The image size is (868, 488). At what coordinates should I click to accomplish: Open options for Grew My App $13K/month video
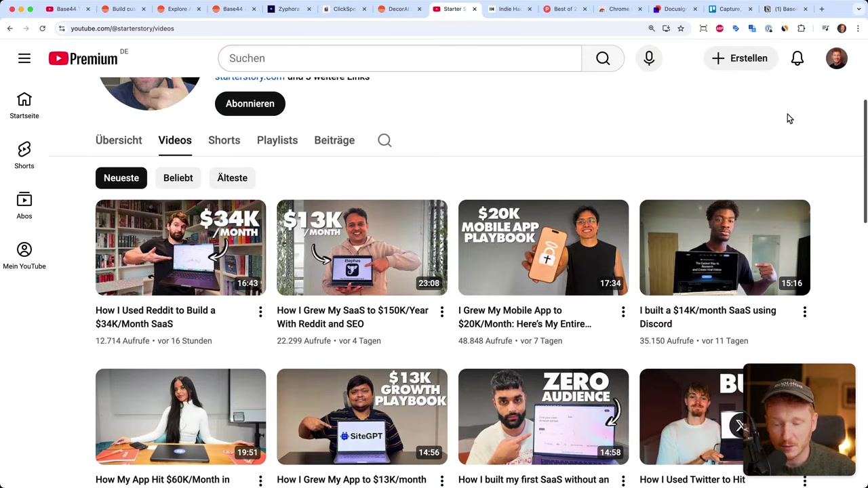point(441,481)
